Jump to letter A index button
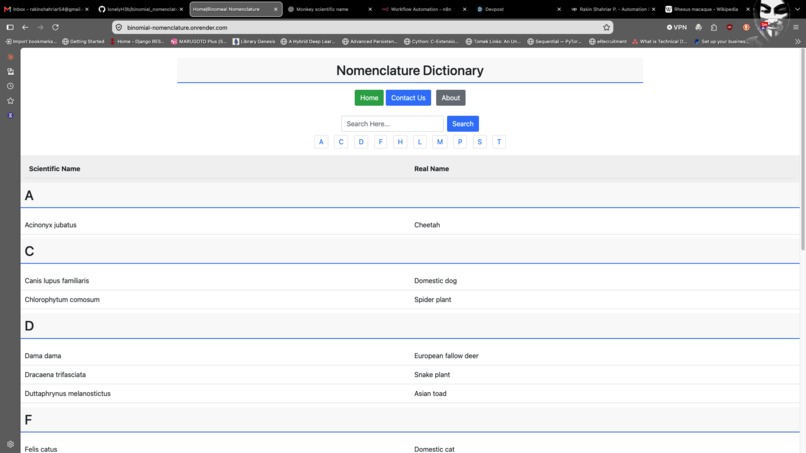Viewport: 806px width, 453px height. click(321, 142)
